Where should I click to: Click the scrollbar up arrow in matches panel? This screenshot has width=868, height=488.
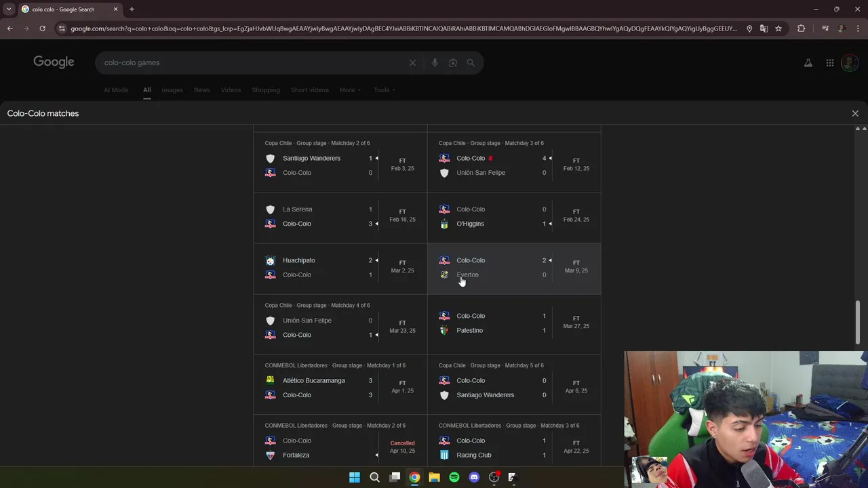click(858, 128)
